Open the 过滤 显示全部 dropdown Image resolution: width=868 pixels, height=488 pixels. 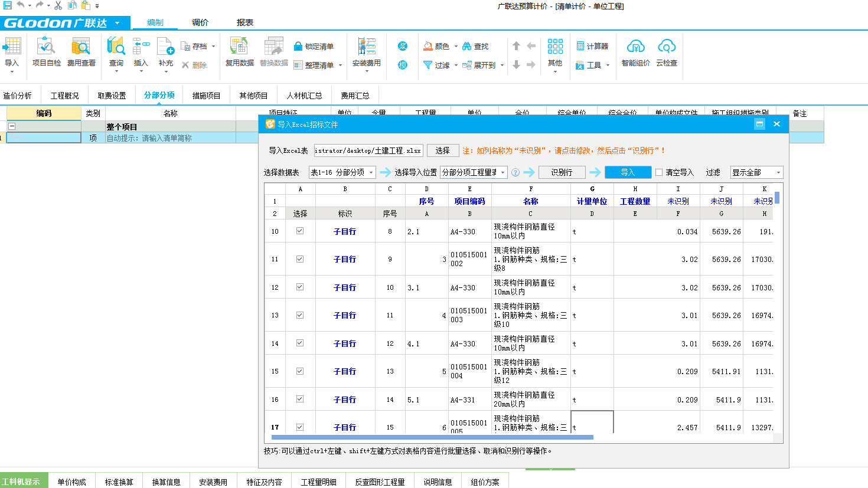click(757, 172)
